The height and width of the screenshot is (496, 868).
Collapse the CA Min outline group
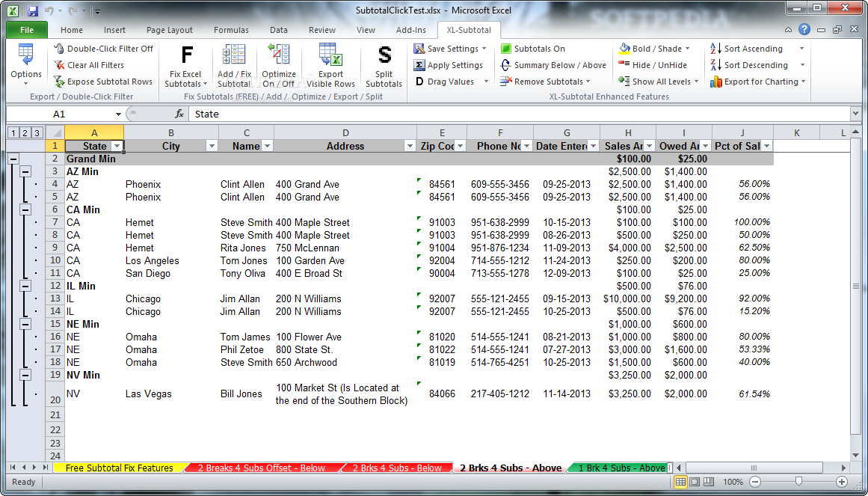(x=25, y=209)
